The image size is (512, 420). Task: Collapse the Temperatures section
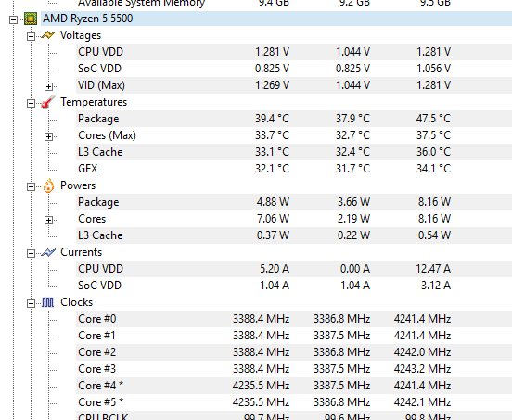coord(31,104)
